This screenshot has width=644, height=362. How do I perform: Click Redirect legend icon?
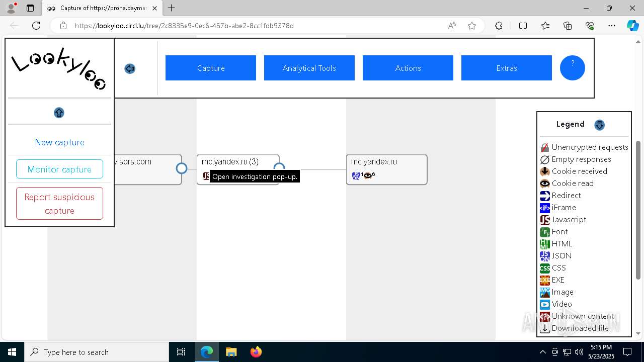tap(545, 196)
